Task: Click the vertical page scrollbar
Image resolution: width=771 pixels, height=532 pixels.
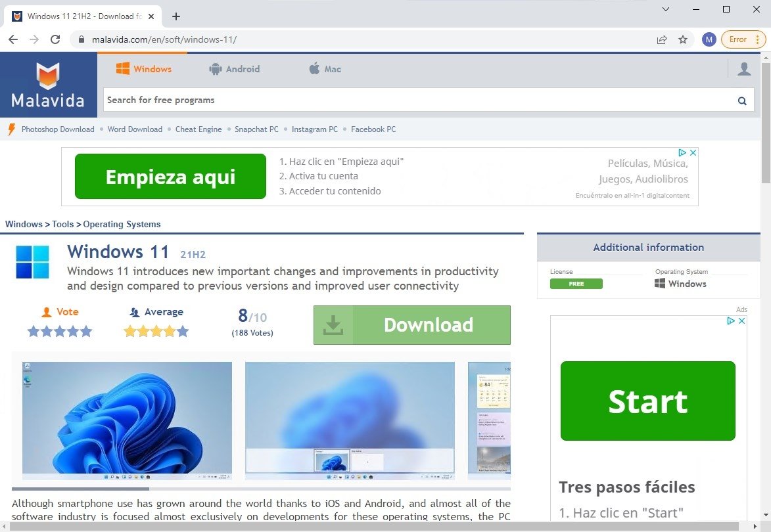Action: (766, 123)
